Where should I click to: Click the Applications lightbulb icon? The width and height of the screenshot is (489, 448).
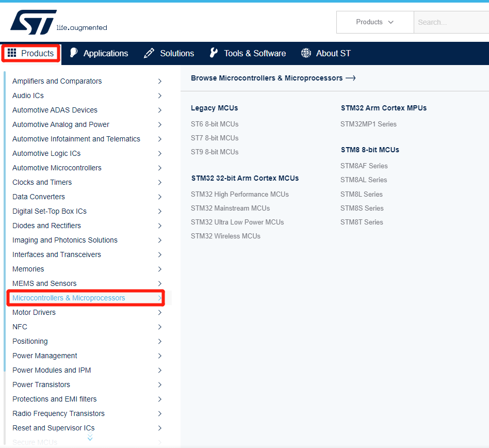click(74, 53)
